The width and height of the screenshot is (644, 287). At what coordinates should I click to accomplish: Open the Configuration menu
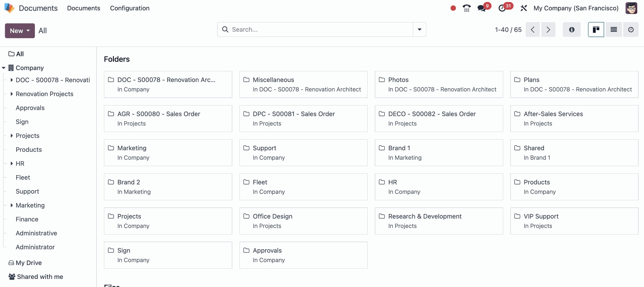tap(129, 8)
